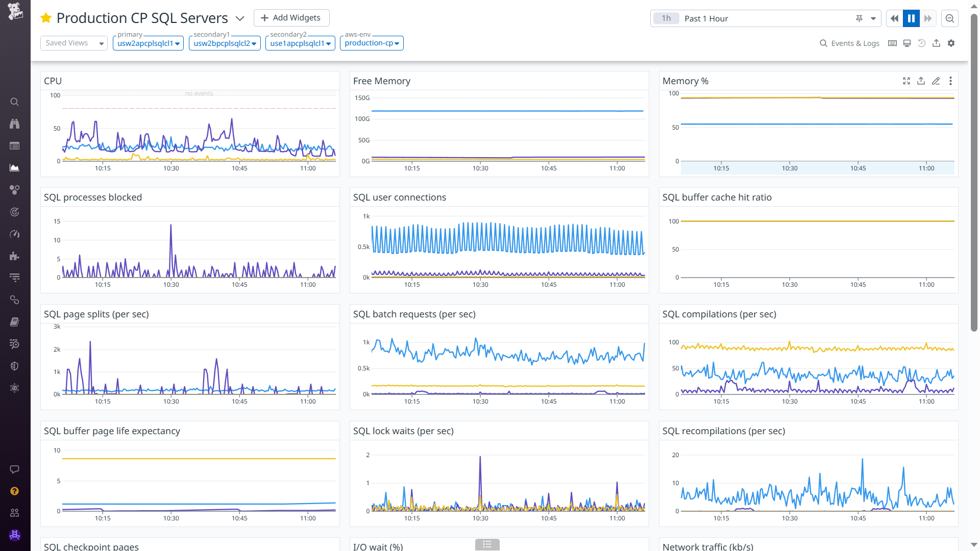
Task: Click the share dashboard export icon
Action: click(936, 43)
